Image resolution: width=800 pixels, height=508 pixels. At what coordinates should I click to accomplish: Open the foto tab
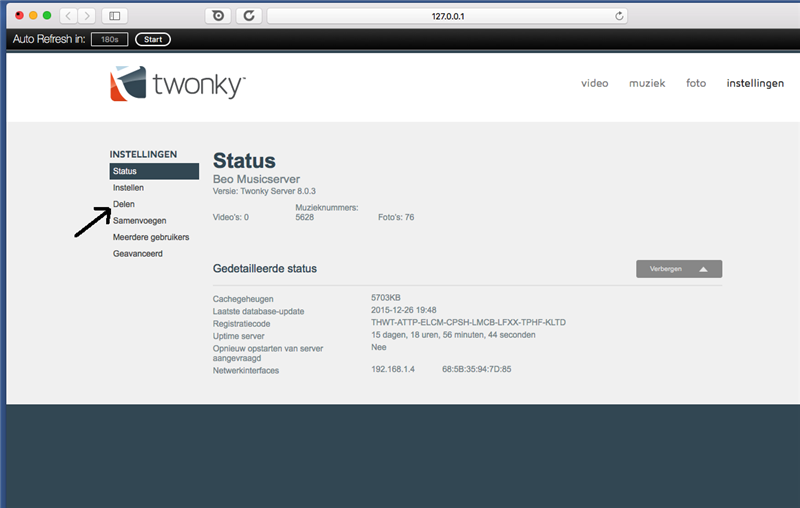(696, 83)
